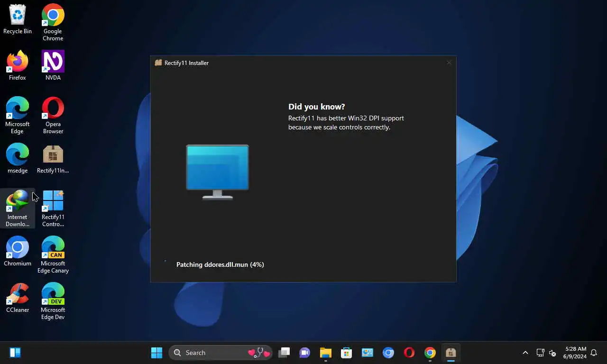The image size is (607, 364).
Task: Select the NVDA desktop shortcut
Action: (53, 65)
